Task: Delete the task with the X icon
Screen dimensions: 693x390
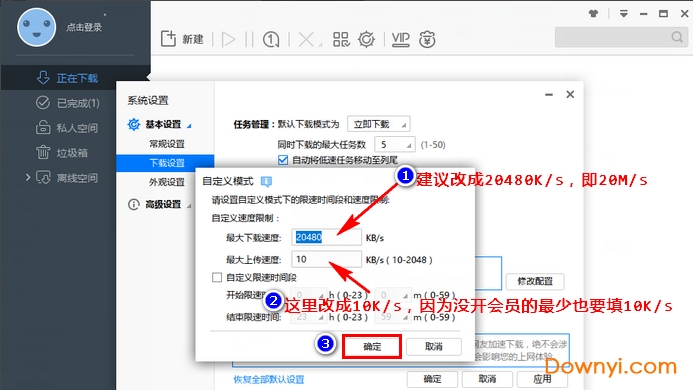Action: point(306,39)
